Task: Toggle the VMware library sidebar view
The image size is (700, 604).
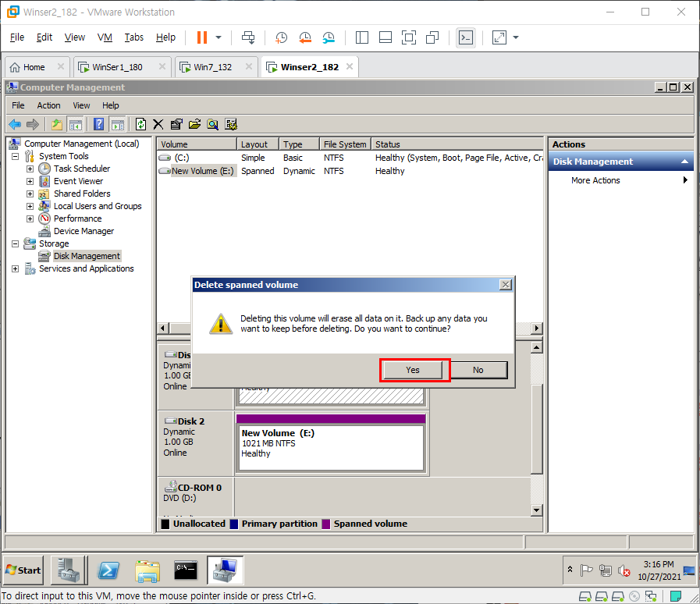Action: click(x=361, y=37)
